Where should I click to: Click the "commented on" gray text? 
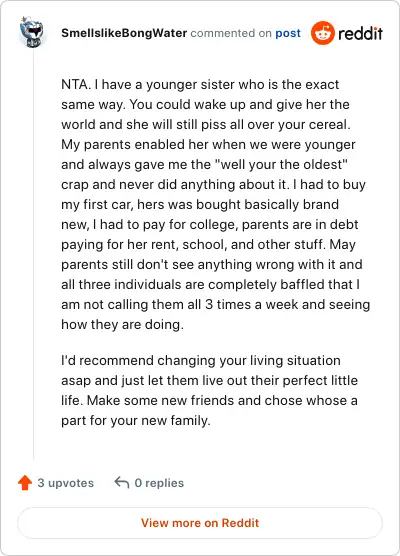click(x=231, y=33)
